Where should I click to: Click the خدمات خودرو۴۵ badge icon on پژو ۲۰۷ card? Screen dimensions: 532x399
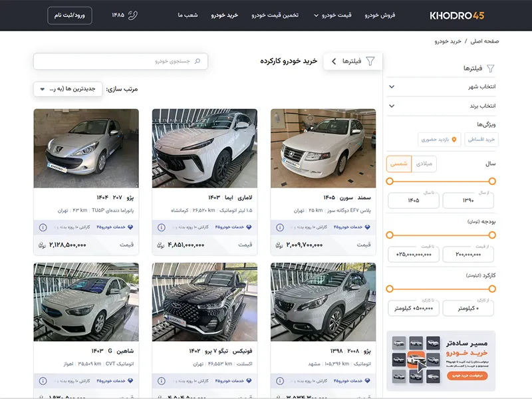tap(130, 227)
